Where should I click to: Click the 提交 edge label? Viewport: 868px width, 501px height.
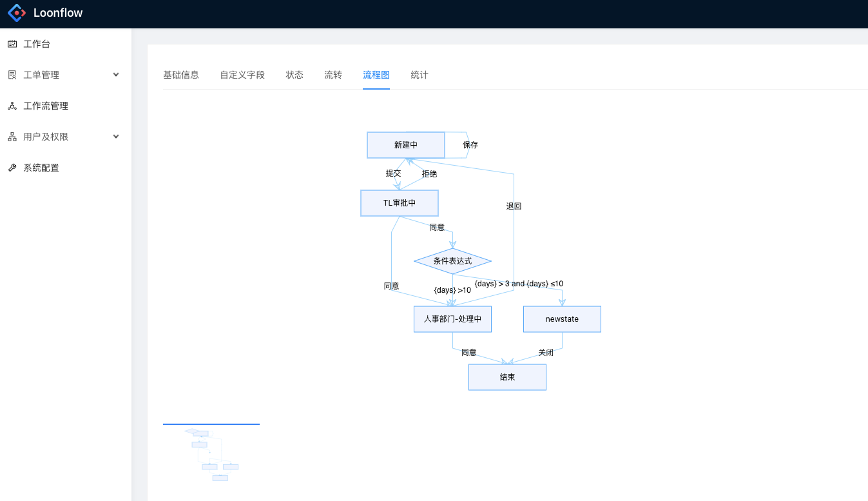394,173
